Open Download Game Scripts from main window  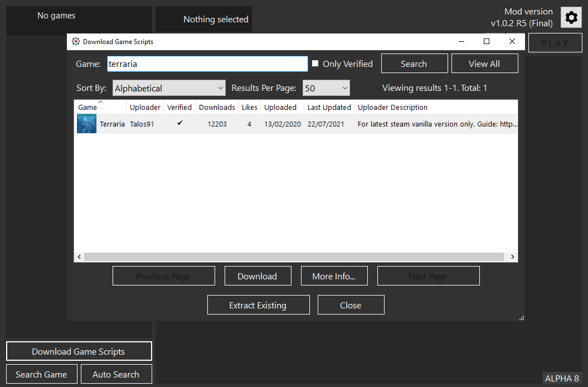pos(79,351)
